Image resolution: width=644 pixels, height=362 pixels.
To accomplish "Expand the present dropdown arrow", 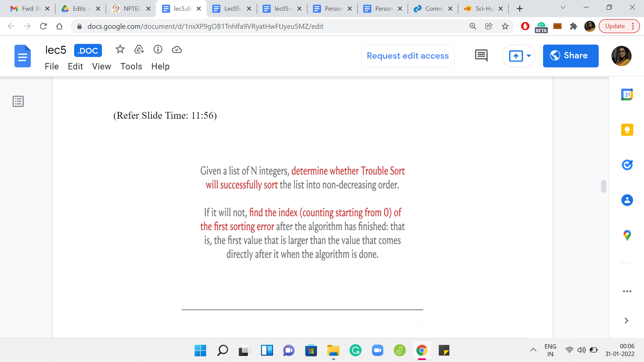I will 529,56.
